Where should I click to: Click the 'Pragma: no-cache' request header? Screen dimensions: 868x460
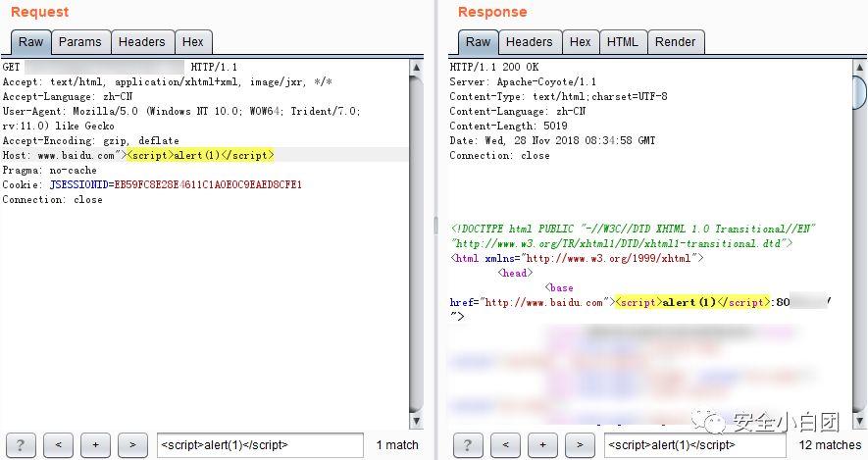click(x=50, y=170)
